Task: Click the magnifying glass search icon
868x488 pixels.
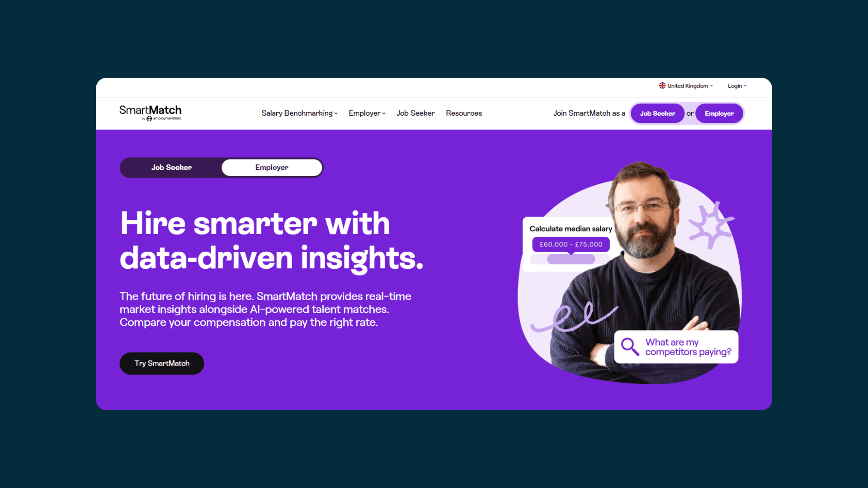Action: point(630,347)
